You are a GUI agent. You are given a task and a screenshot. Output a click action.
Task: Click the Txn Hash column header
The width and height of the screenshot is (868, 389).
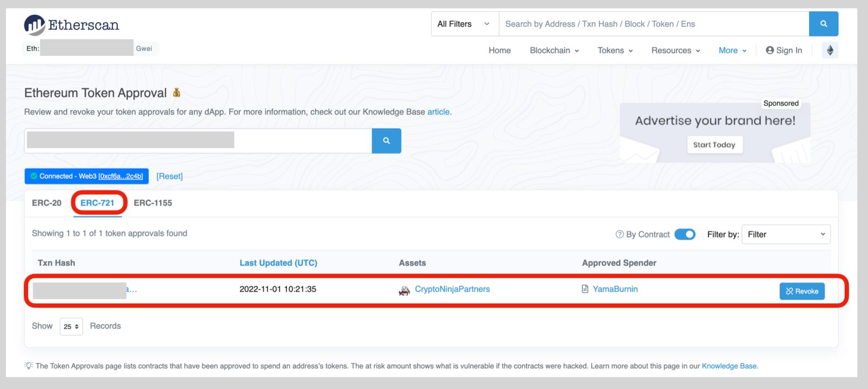point(56,263)
